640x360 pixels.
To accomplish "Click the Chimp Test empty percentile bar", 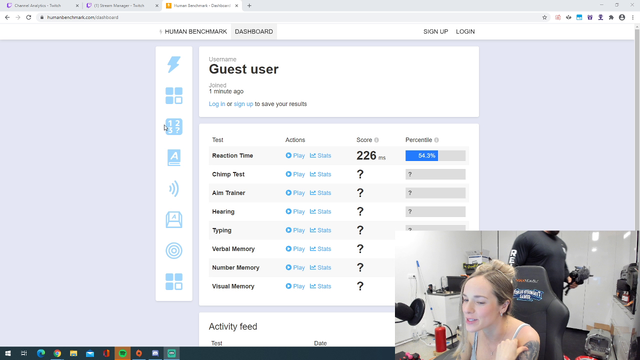I will click(x=436, y=174).
